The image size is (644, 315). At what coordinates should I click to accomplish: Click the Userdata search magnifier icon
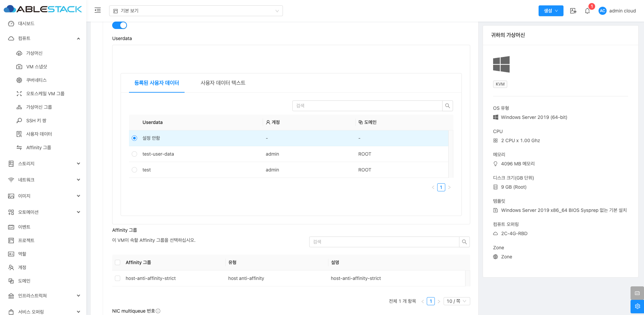pos(447,106)
